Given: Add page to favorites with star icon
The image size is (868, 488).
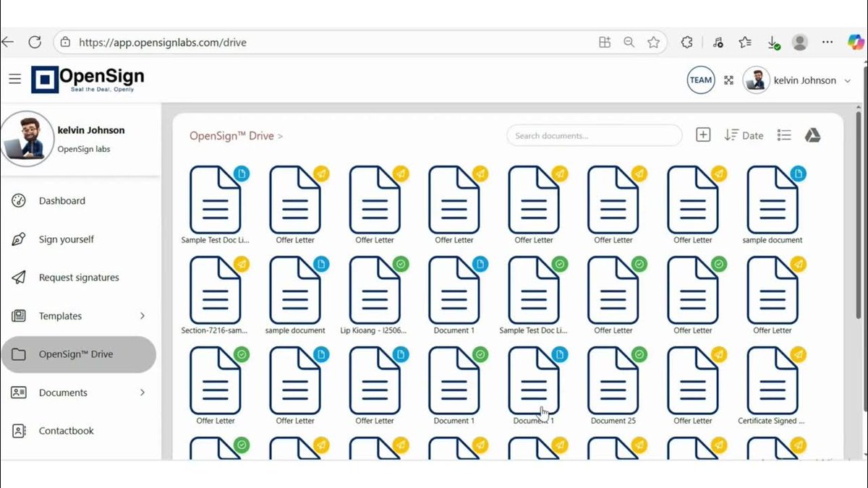Looking at the screenshot, I should [654, 43].
